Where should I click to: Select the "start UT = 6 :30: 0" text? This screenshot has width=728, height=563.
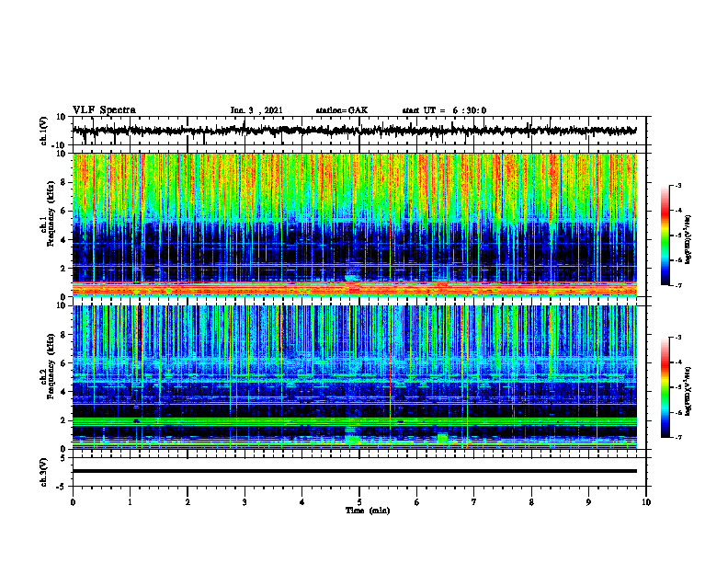(x=444, y=110)
